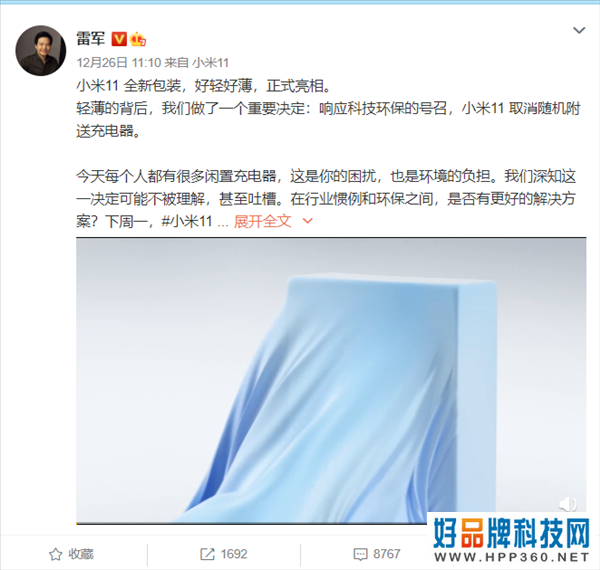600x570 pixels.
Task: Open the 12月26日 11:10 timestamp link
Action: tap(119, 62)
